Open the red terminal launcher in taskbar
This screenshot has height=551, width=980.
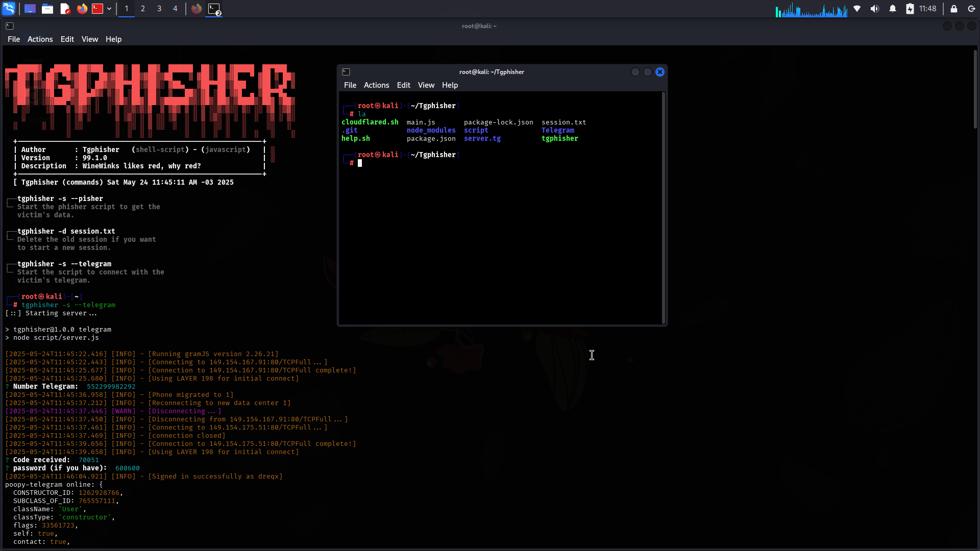[x=97, y=9]
